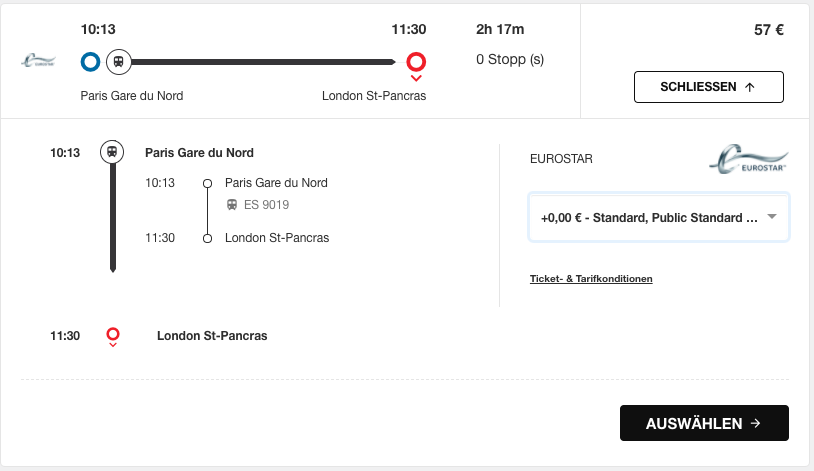The height and width of the screenshot is (471, 814).
Task: Click the red pin next to 11:30 arrival
Action: [113, 337]
